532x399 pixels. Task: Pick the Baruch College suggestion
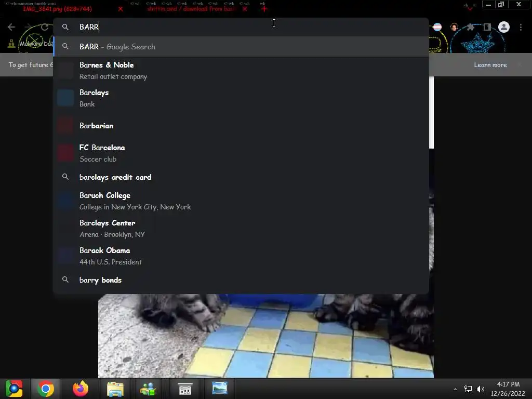[x=241, y=201]
